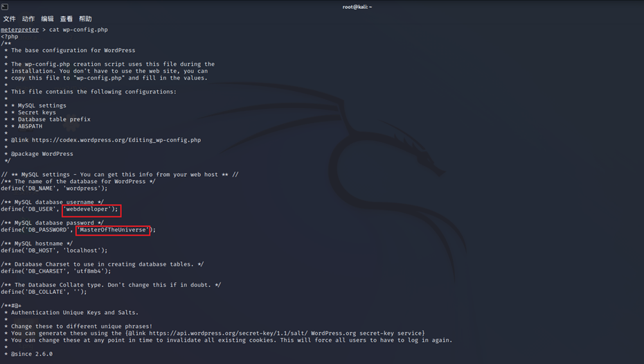644x364 pixels.
Task: Click 'The base configuration for WordPress' line
Action: (70, 51)
